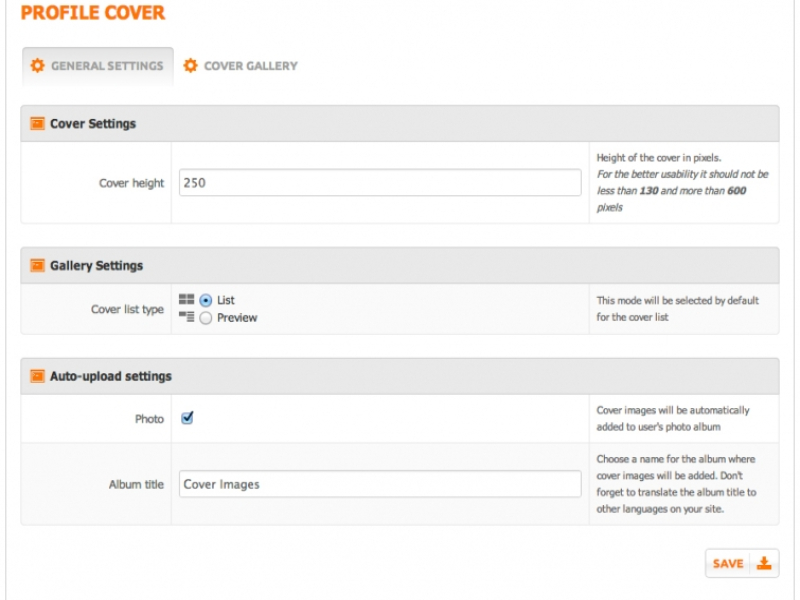Click the Cover Settings section icon

[x=37, y=124]
